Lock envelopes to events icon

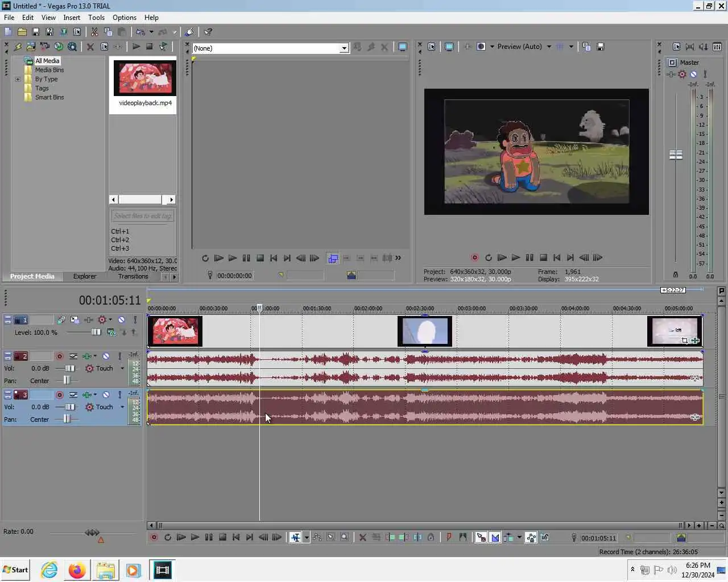(531, 537)
